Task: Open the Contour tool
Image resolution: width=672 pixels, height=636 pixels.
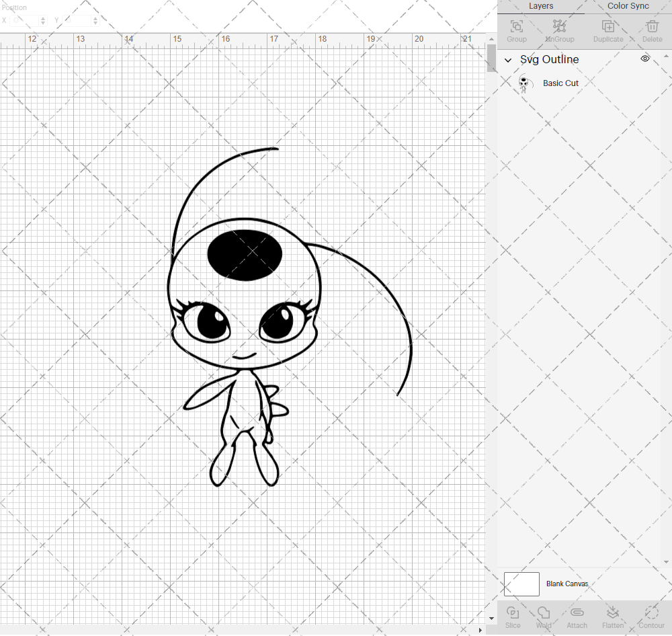Action: [650, 617]
